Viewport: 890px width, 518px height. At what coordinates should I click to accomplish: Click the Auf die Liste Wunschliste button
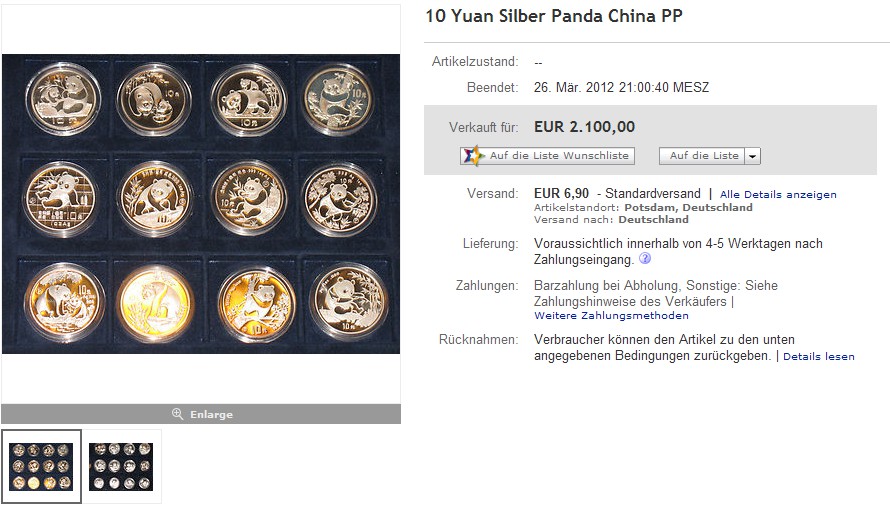click(547, 155)
